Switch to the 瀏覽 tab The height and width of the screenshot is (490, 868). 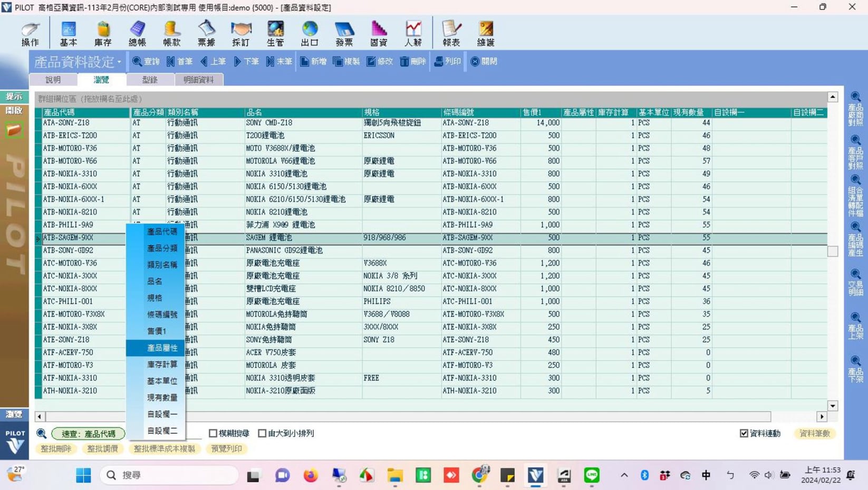coord(101,80)
